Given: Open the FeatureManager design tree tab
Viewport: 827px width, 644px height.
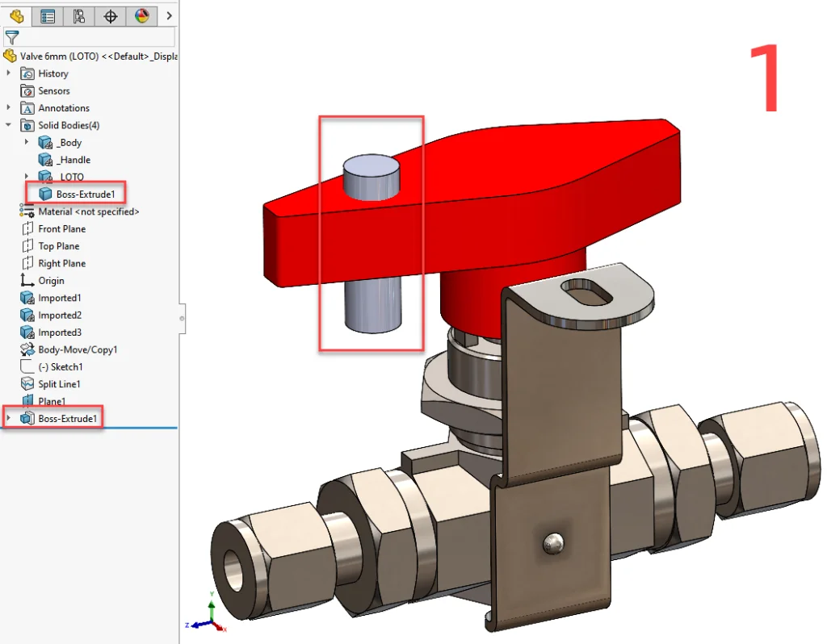Looking at the screenshot, I should click(16, 15).
